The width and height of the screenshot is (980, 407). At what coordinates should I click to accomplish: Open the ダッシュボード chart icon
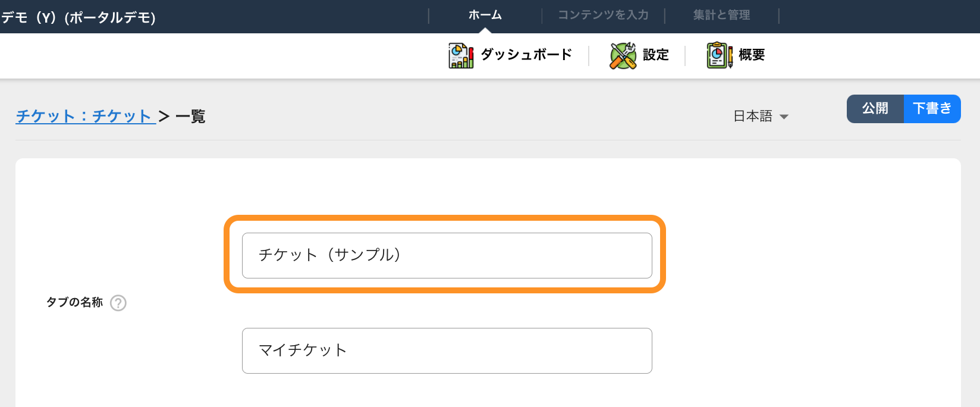[x=461, y=55]
